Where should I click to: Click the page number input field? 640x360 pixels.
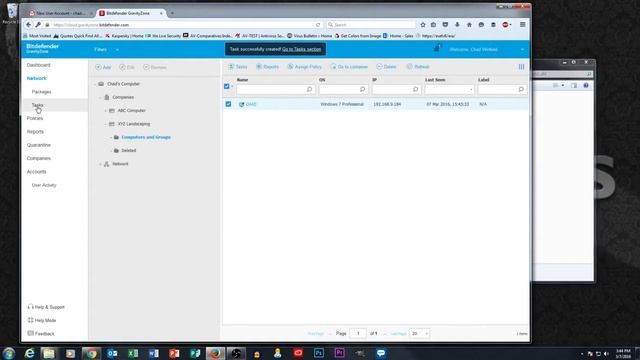pos(358,333)
